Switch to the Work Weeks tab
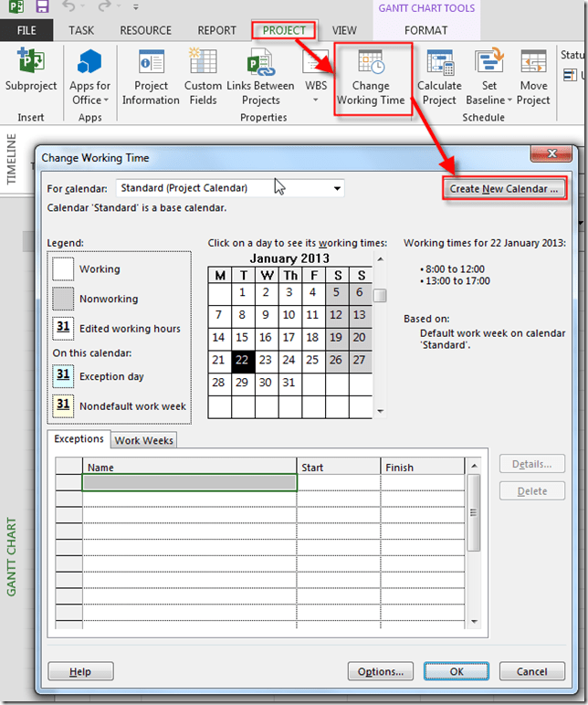The width and height of the screenshot is (588, 705). tap(144, 440)
